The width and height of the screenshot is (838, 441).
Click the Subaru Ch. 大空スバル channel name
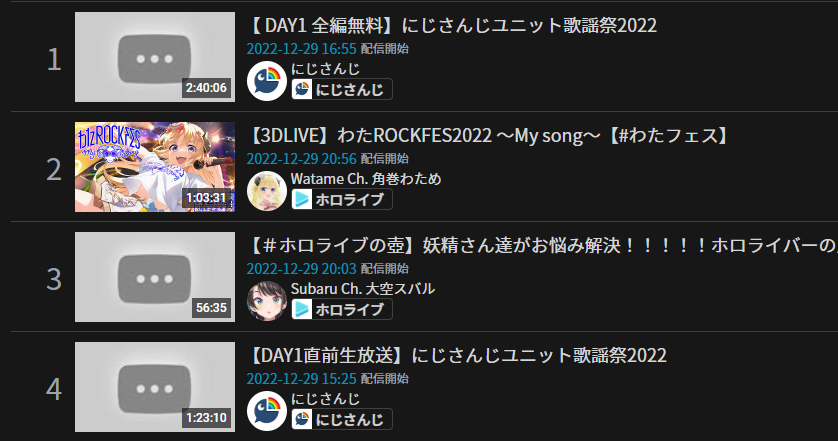(x=363, y=289)
